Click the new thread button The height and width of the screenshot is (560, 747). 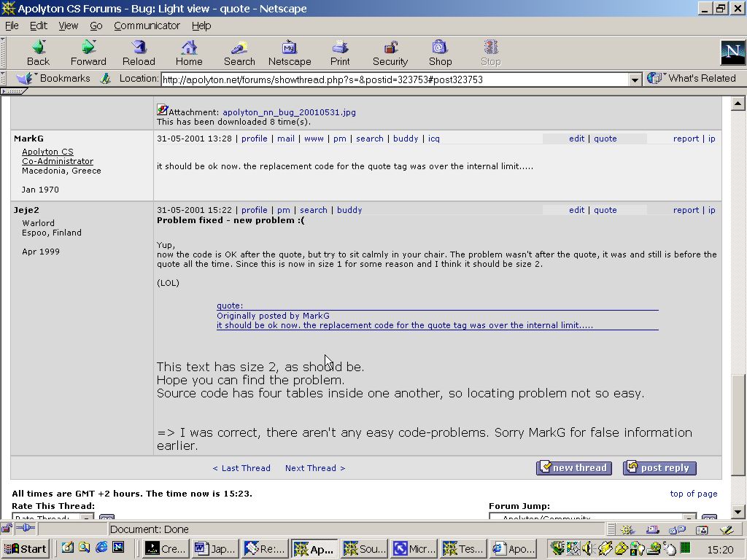coord(573,468)
